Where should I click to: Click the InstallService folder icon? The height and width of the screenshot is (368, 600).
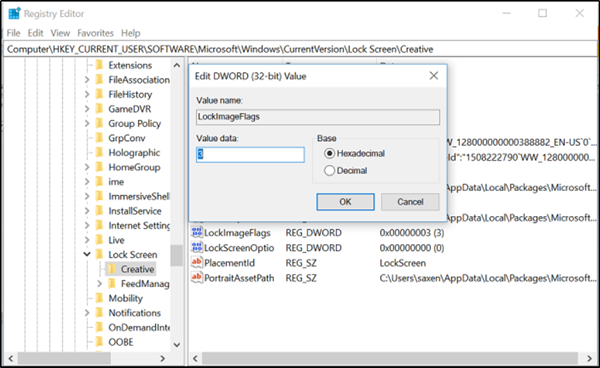point(99,210)
